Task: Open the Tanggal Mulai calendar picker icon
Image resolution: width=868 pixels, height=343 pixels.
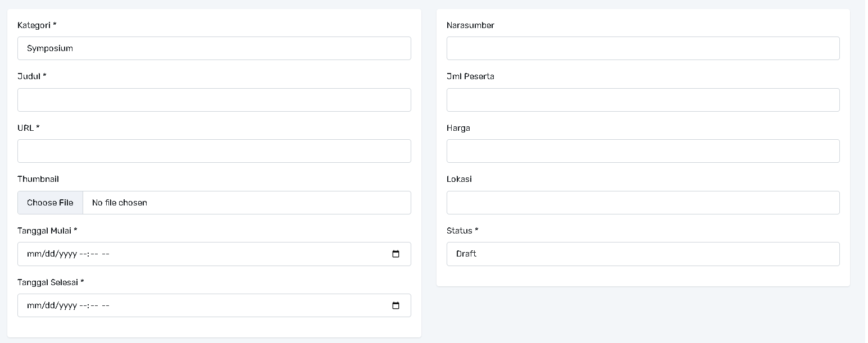Action: (x=396, y=254)
